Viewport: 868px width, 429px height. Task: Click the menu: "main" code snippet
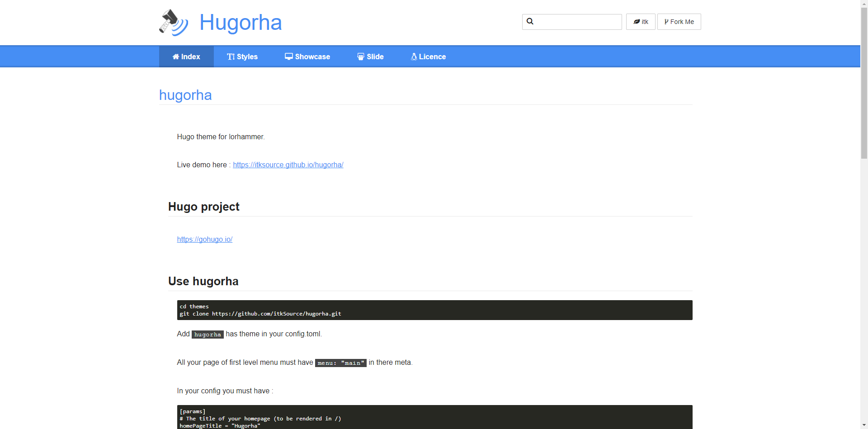click(x=341, y=363)
